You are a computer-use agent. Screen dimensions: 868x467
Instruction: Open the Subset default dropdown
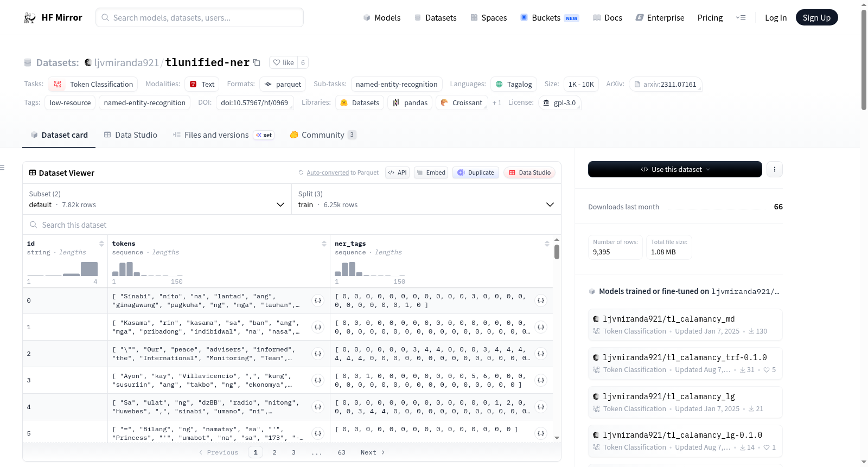point(157,199)
